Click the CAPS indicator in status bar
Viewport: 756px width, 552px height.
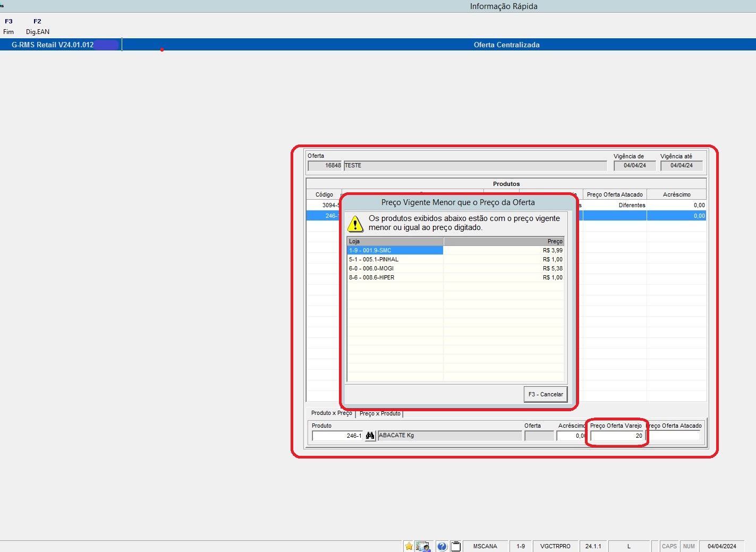point(669,546)
